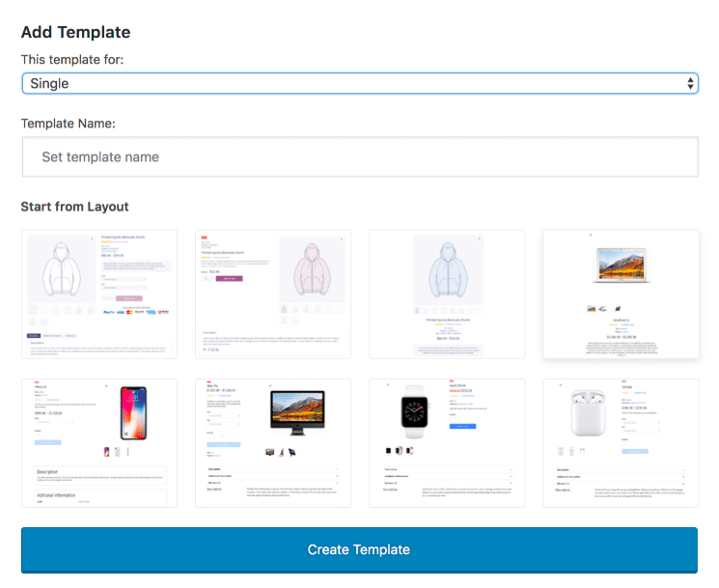Image resolution: width=719 pixels, height=588 pixels.
Task: Open the "This template for" Single dropdown
Action: [x=360, y=83]
